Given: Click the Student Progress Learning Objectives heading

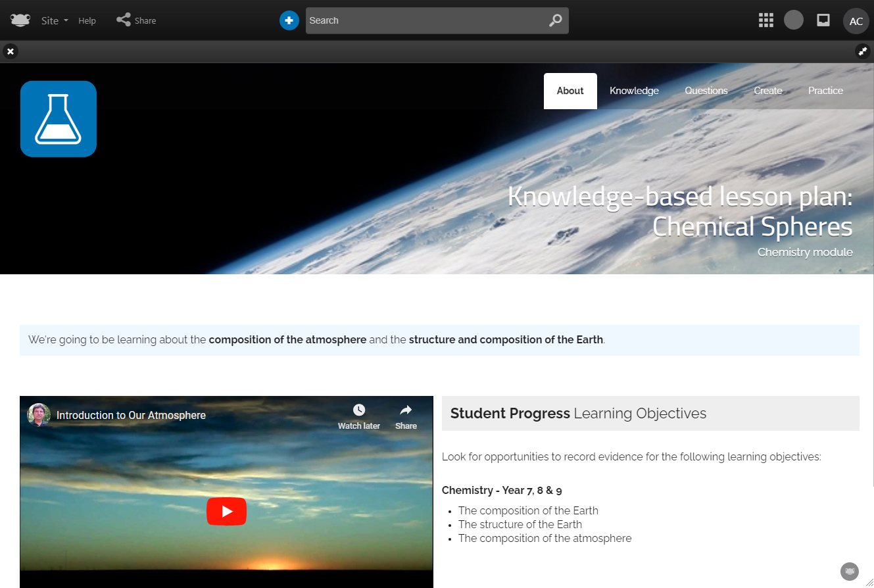Looking at the screenshot, I should (578, 413).
